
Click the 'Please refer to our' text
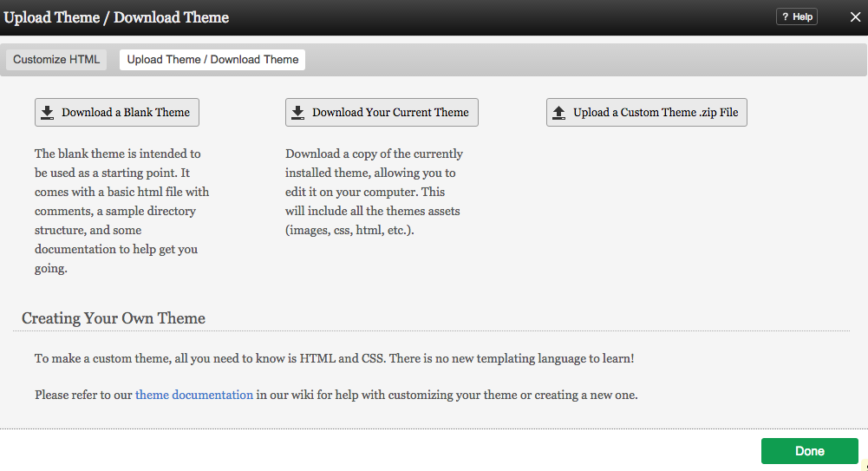(83, 395)
